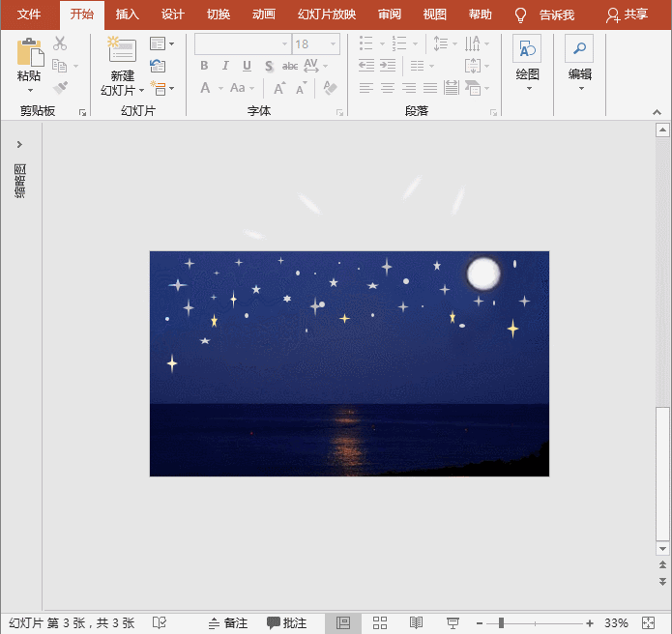Click the Drawing shapes icon
The height and width of the screenshot is (634, 672).
(527, 48)
